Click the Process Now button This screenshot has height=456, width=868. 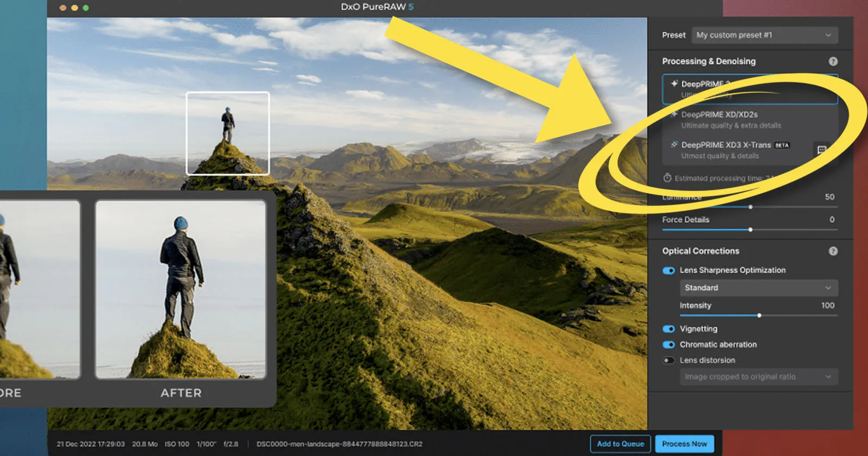pyautogui.click(x=685, y=444)
